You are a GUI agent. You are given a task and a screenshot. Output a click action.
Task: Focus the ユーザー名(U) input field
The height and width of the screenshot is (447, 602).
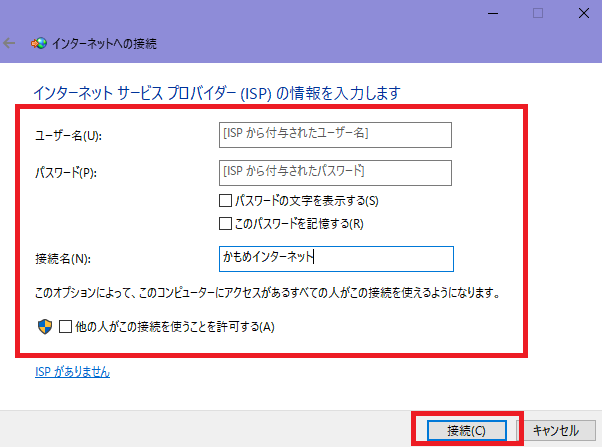pyautogui.click(x=335, y=135)
